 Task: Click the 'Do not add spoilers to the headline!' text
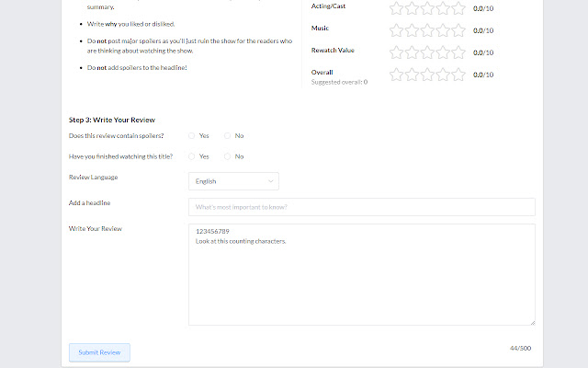click(137, 67)
